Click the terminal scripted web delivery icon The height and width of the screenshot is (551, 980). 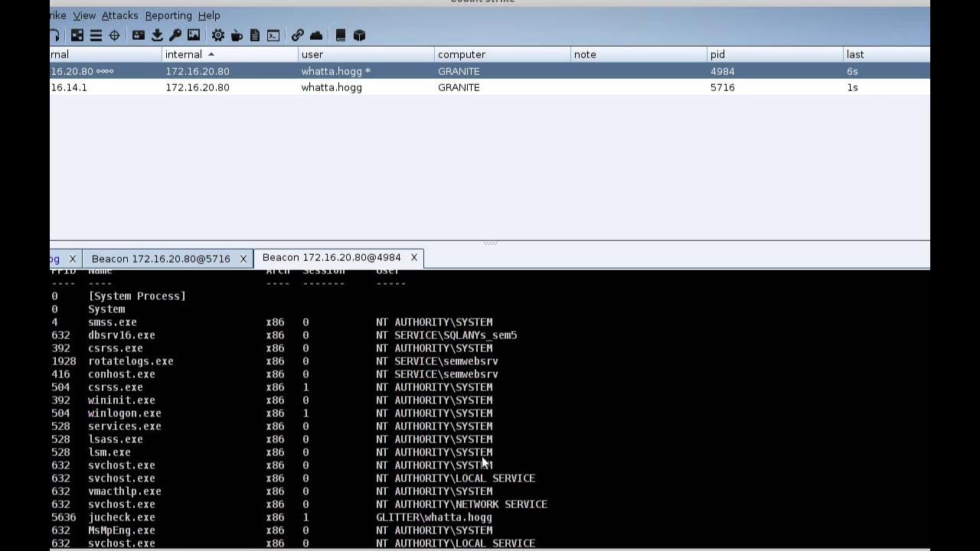pyautogui.click(x=273, y=35)
